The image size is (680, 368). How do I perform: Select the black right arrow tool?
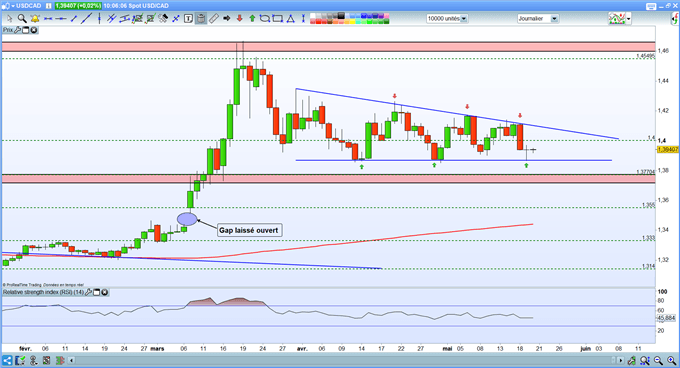226,19
